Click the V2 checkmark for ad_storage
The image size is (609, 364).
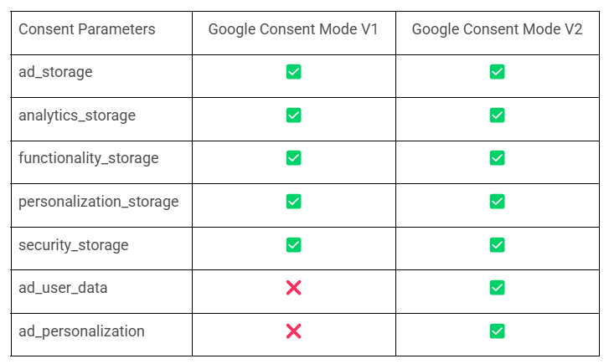(497, 72)
